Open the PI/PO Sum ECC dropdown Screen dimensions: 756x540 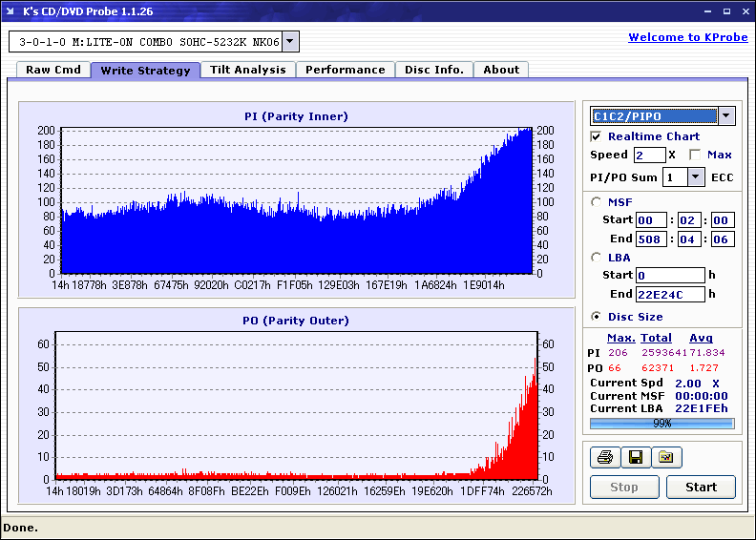(695, 177)
